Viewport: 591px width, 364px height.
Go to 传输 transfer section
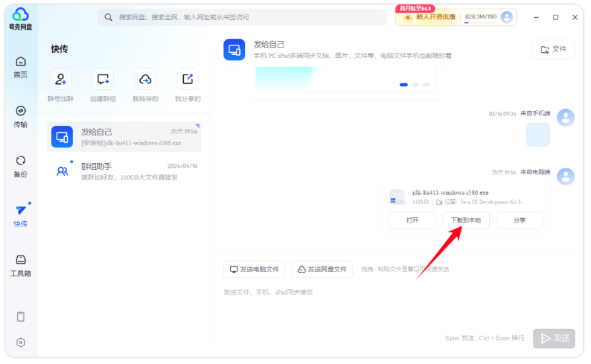(x=20, y=116)
